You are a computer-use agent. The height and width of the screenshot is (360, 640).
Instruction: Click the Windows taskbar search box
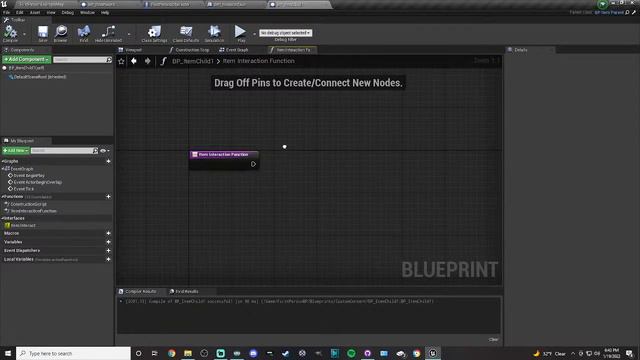click(x=73, y=353)
